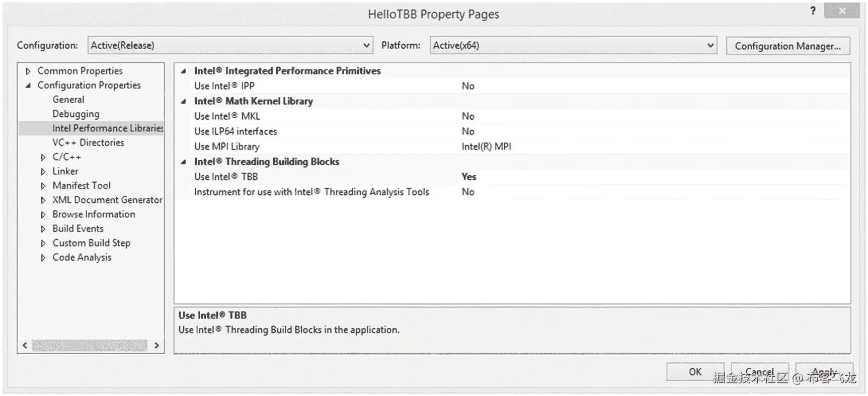Click the Intel(R) MPI value
868x396 pixels.
click(x=486, y=146)
